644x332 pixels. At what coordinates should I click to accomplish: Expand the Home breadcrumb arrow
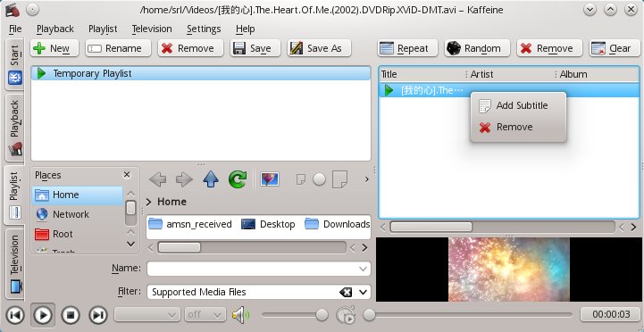pyautogui.click(x=149, y=202)
